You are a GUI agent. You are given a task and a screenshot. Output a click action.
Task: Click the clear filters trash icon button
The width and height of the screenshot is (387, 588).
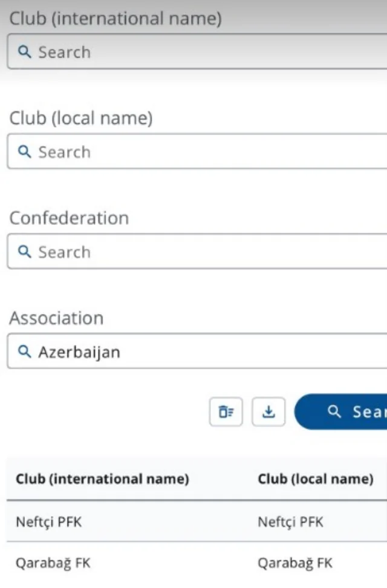[x=226, y=411]
